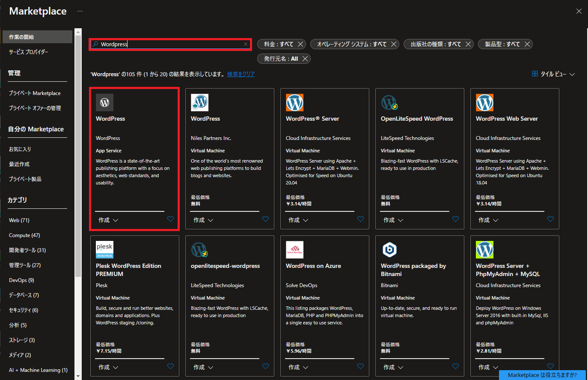This screenshot has height=380, width=588.
Task: Click the Bitnami hexagon logo
Action: pos(389,249)
